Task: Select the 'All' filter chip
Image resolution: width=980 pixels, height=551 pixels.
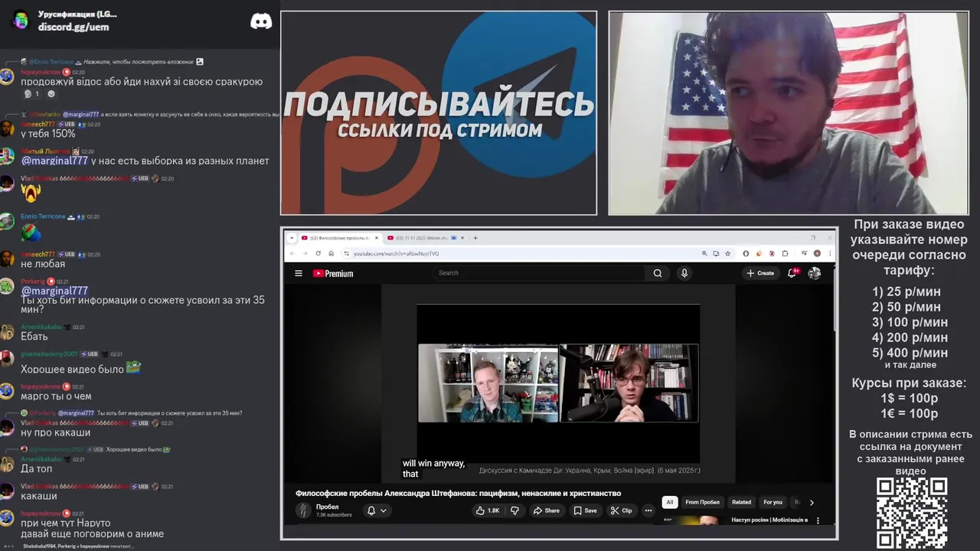Action: point(670,502)
